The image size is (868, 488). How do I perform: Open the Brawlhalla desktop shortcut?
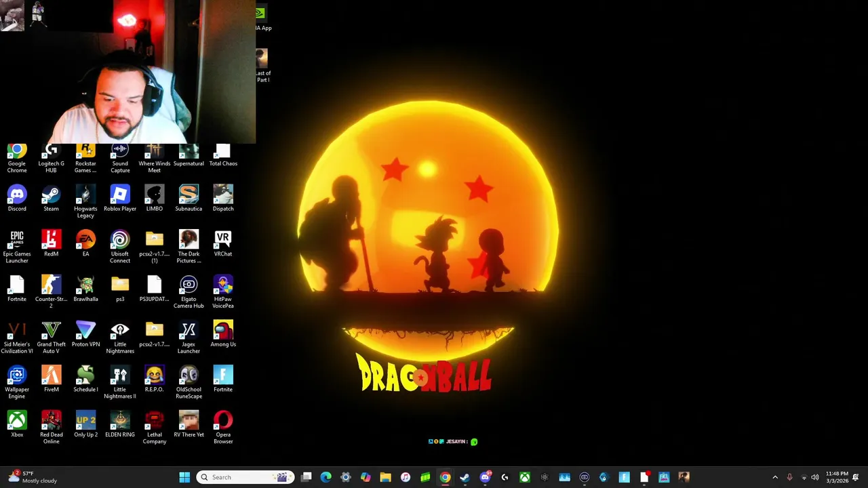[85, 289]
